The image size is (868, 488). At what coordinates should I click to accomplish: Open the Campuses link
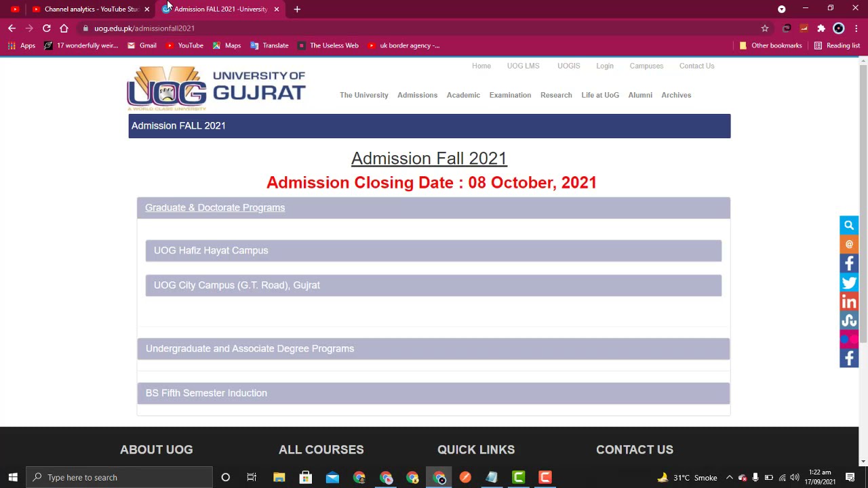(x=646, y=66)
